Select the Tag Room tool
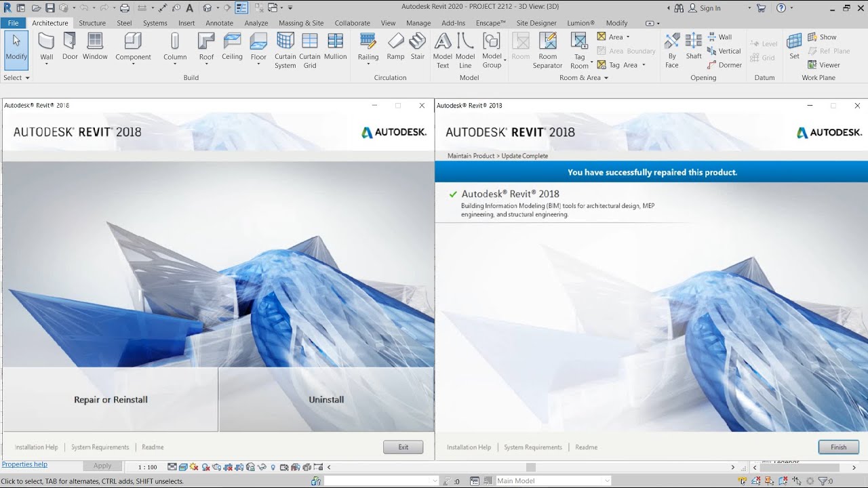This screenshot has height=488, width=868. 579,50
